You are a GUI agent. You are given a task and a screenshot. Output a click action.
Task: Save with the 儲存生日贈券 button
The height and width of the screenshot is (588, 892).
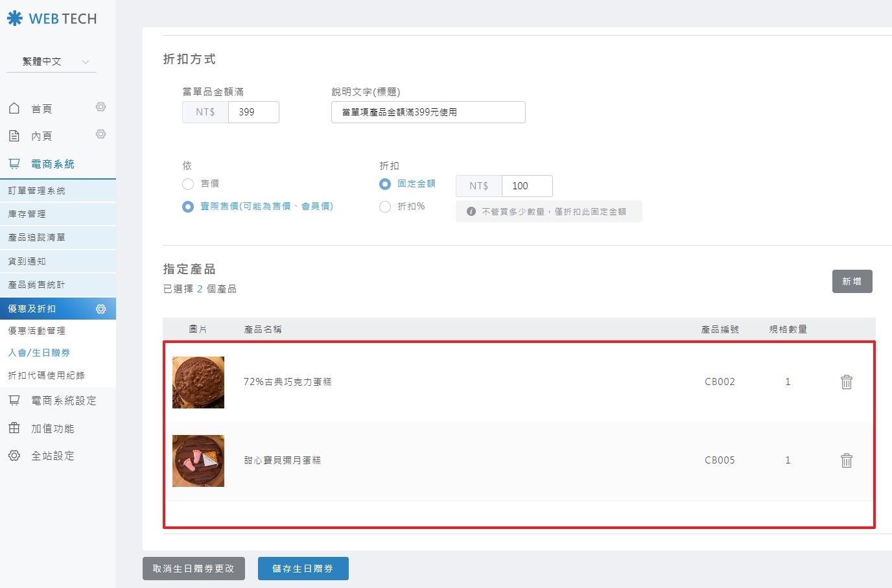pyautogui.click(x=303, y=569)
